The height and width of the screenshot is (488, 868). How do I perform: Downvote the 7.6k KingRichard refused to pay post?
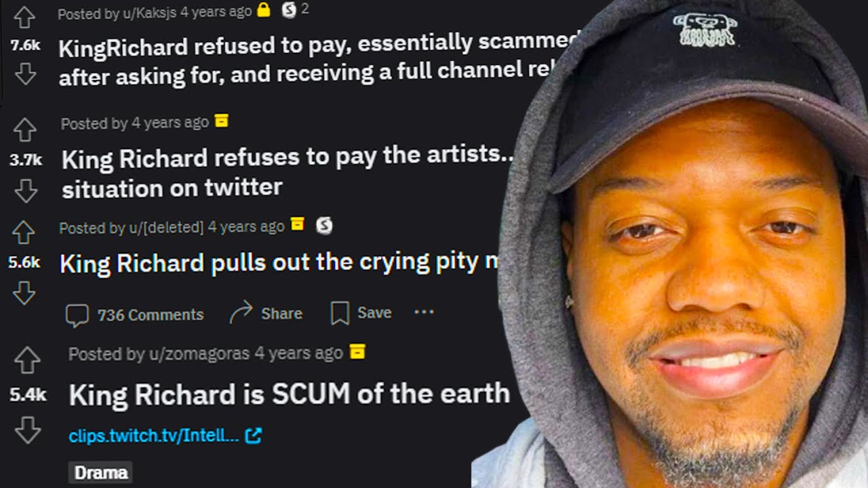coord(25,73)
